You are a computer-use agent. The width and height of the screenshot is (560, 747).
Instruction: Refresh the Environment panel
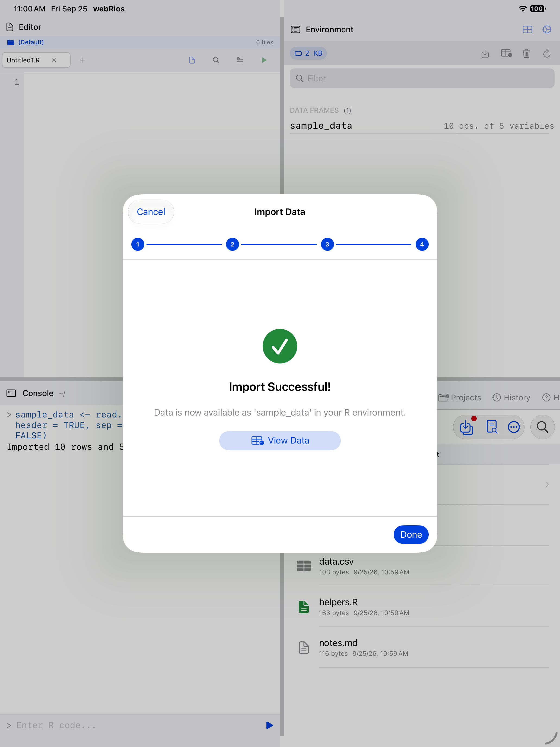547,53
